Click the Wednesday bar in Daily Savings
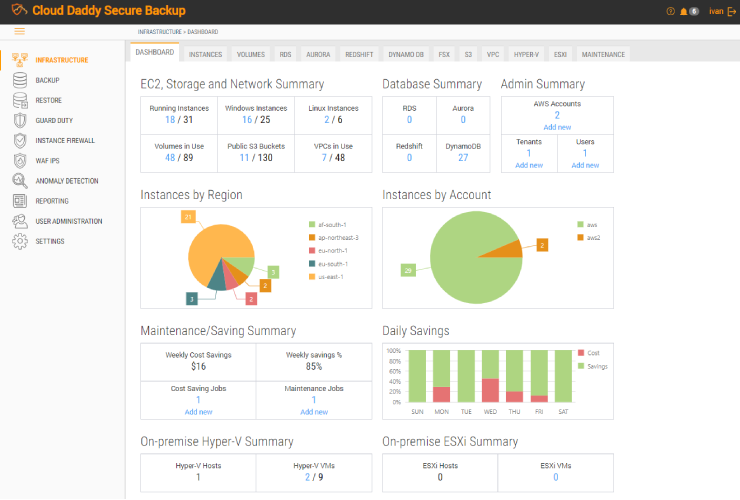Viewport: 740px width, 500px height. [490, 376]
